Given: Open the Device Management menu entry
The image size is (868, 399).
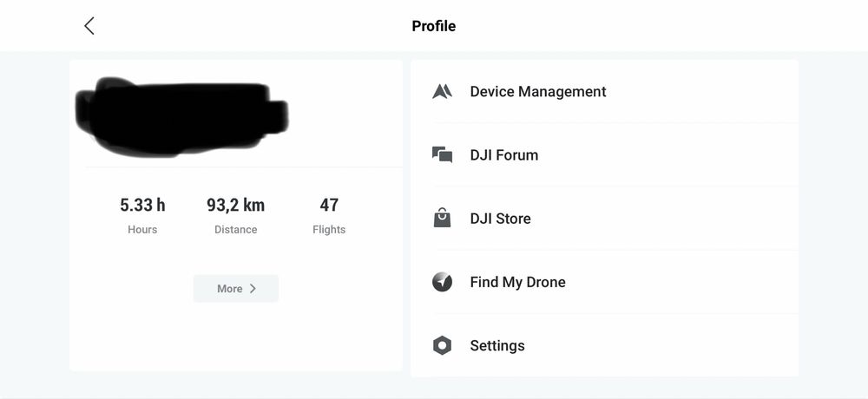Looking at the screenshot, I should 604,91.
